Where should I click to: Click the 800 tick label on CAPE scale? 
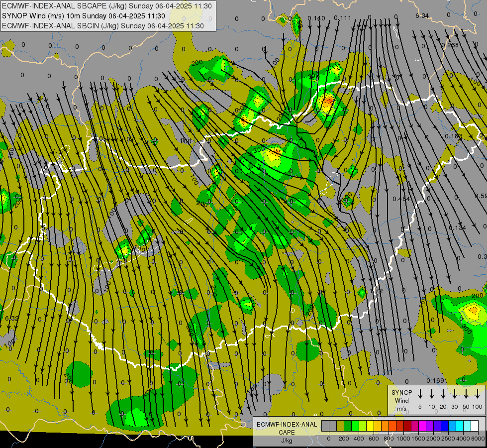point(389,439)
